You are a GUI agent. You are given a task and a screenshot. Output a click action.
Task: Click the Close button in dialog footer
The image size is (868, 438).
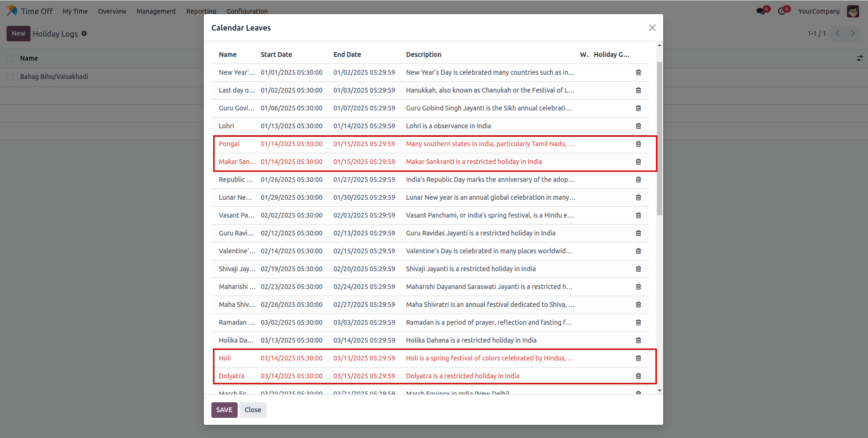coord(253,410)
